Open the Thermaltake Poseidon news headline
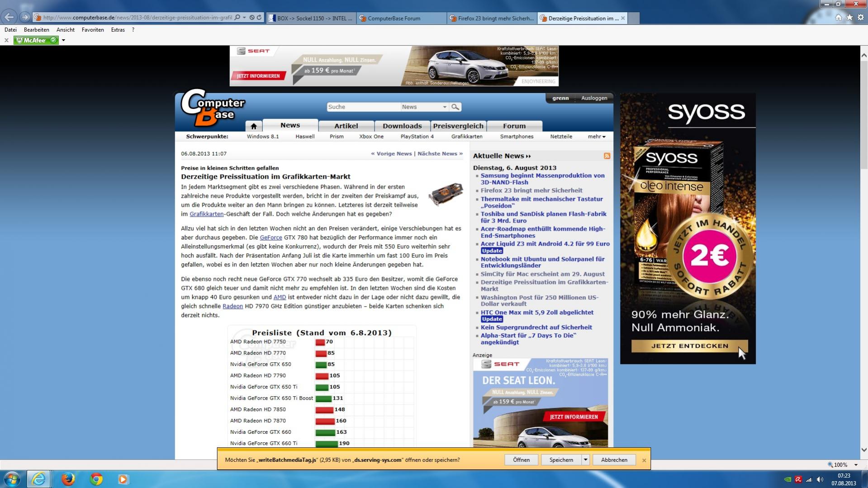The width and height of the screenshot is (868, 488). [x=541, y=202]
